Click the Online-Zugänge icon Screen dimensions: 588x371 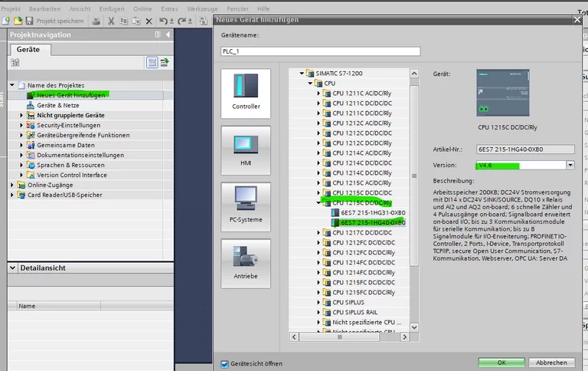click(x=21, y=185)
